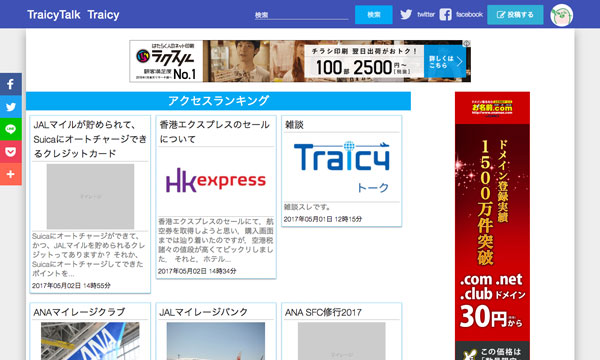Click the HK express logo thumbnail

(216, 181)
